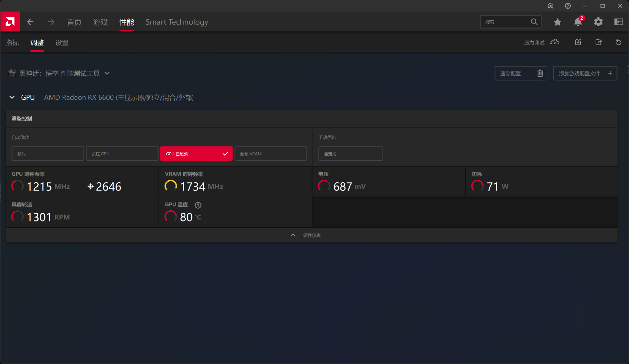
Task: Click the 2646 target clock value
Action: 108,186
